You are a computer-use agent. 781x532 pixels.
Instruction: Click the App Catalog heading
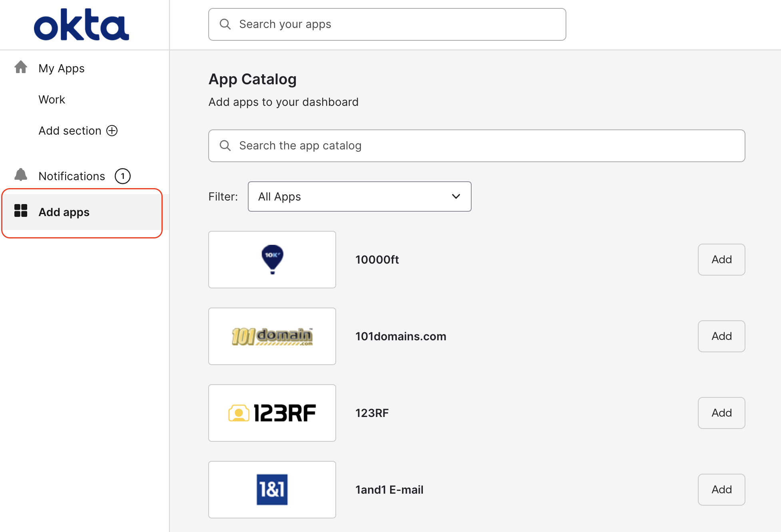(253, 79)
